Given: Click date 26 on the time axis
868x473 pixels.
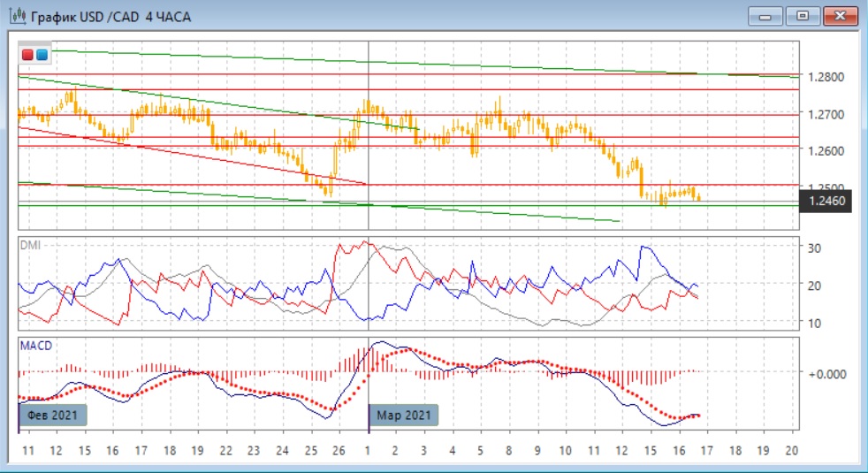Looking at the screenshot, I should click(339, 450).
